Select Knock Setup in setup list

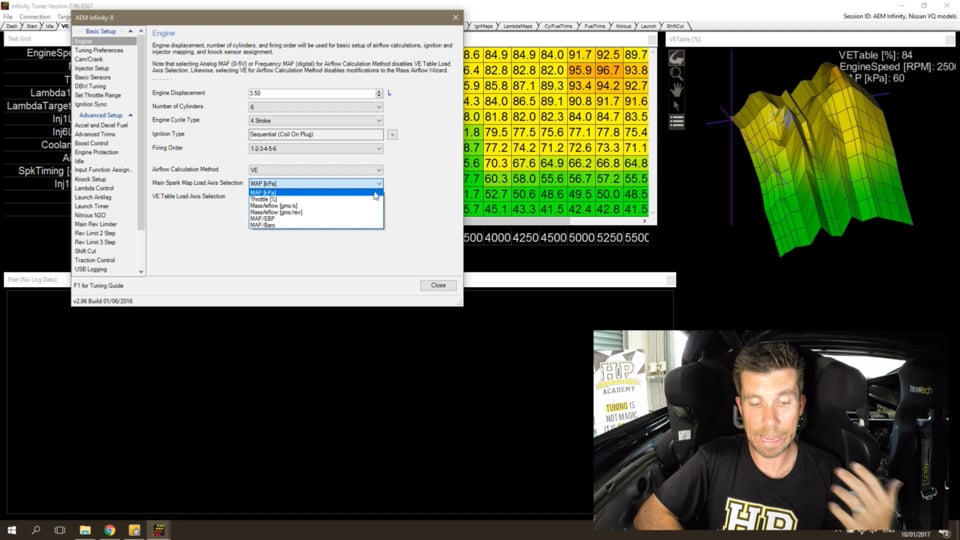point(91,179)
